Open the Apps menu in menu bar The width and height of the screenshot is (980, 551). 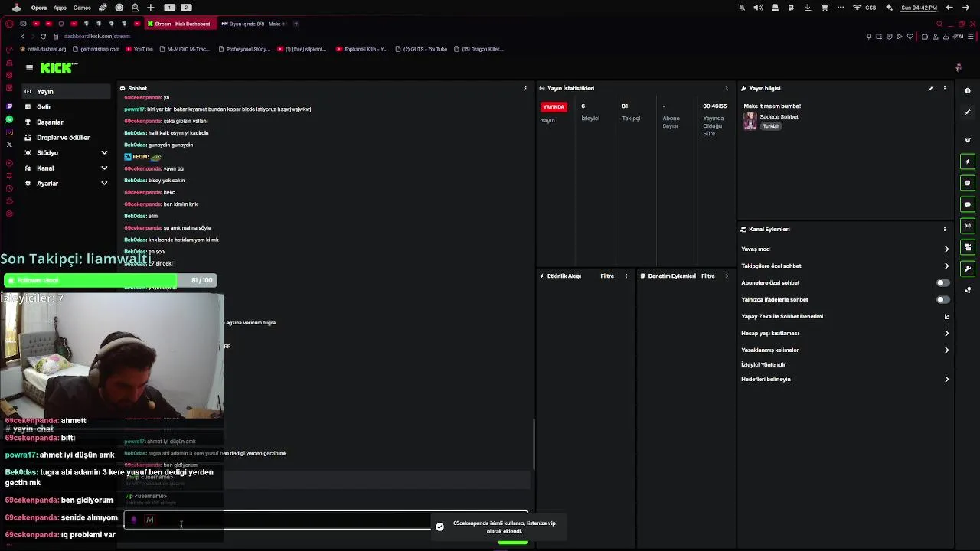click(60, 8)
